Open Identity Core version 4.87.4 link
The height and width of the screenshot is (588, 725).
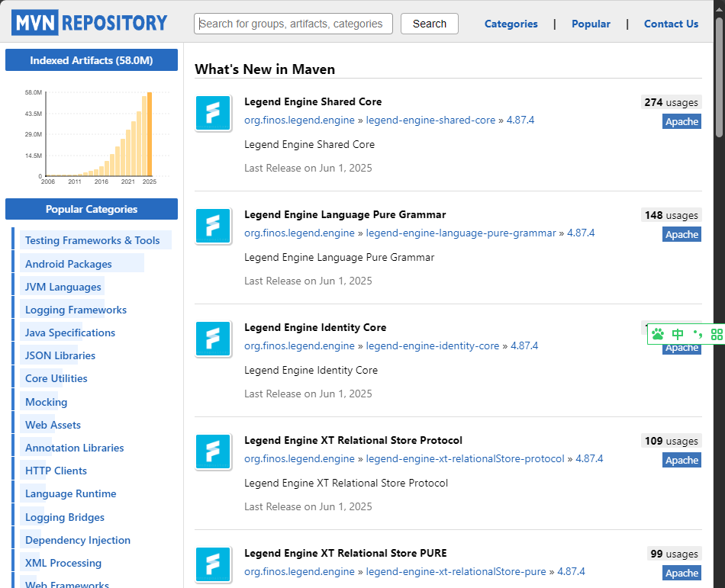pyautogui.click(x=524, y=346)
